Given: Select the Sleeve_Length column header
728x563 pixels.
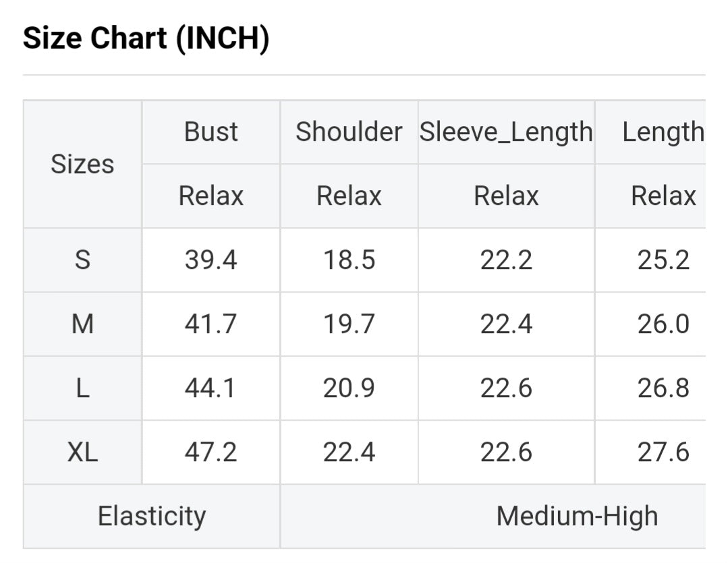Looking at the screenshot, I should (506, 131).
